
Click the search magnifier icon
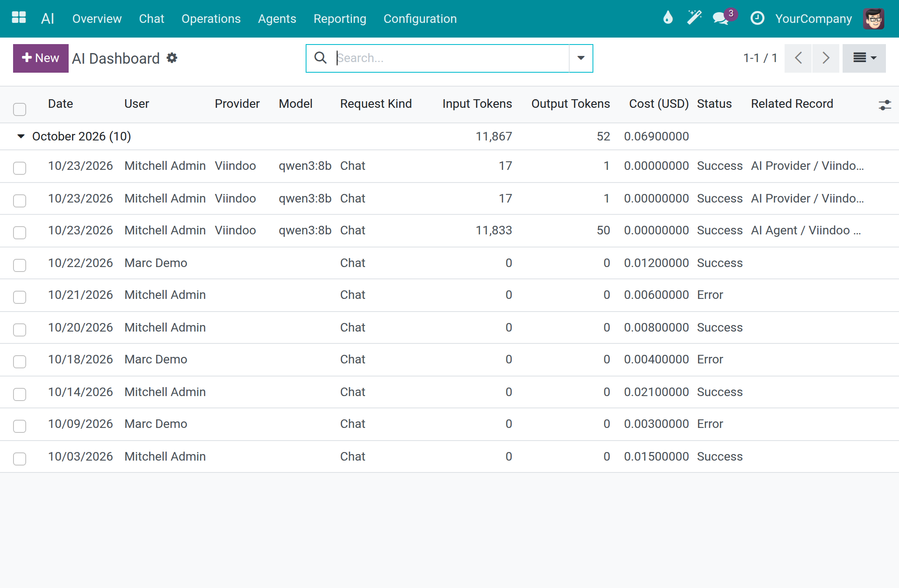(320, 58)
